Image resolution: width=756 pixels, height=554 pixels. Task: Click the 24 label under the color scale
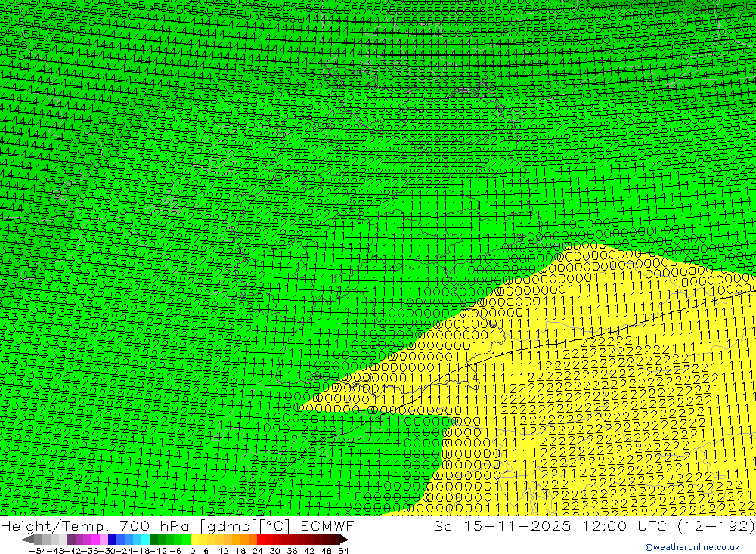click(260, 550)
